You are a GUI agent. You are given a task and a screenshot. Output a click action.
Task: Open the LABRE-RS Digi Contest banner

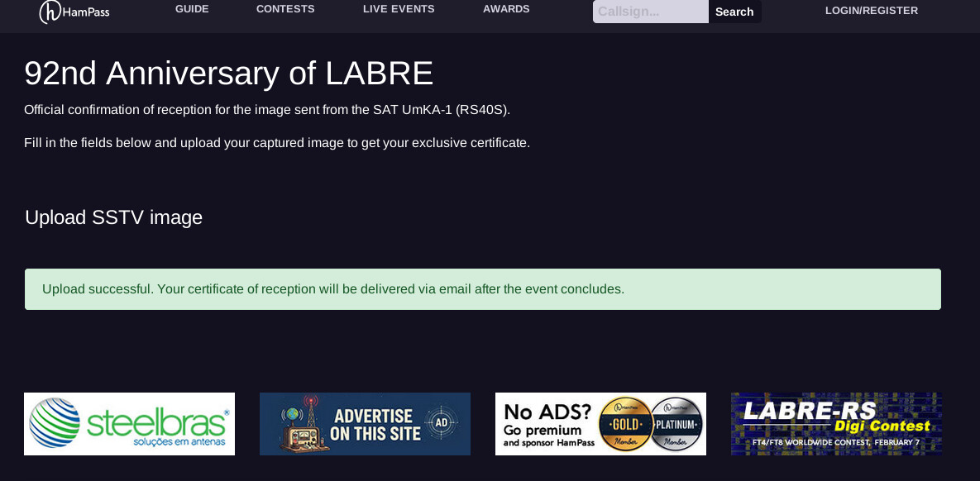coord(836,424)
